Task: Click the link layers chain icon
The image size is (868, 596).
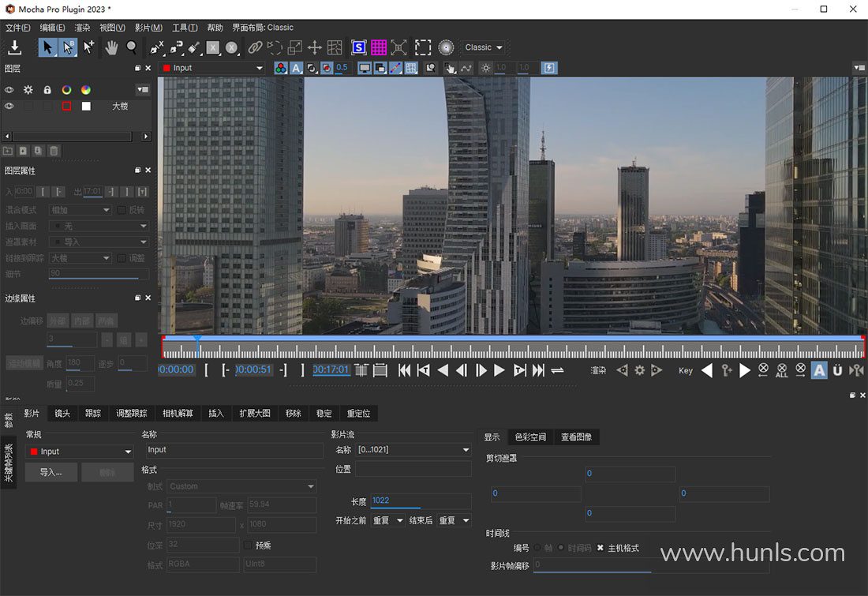Action: [255, 47]
